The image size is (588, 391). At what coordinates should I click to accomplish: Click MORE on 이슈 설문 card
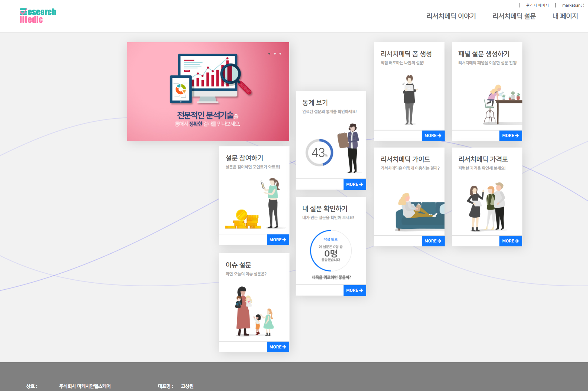pos(278,347)
